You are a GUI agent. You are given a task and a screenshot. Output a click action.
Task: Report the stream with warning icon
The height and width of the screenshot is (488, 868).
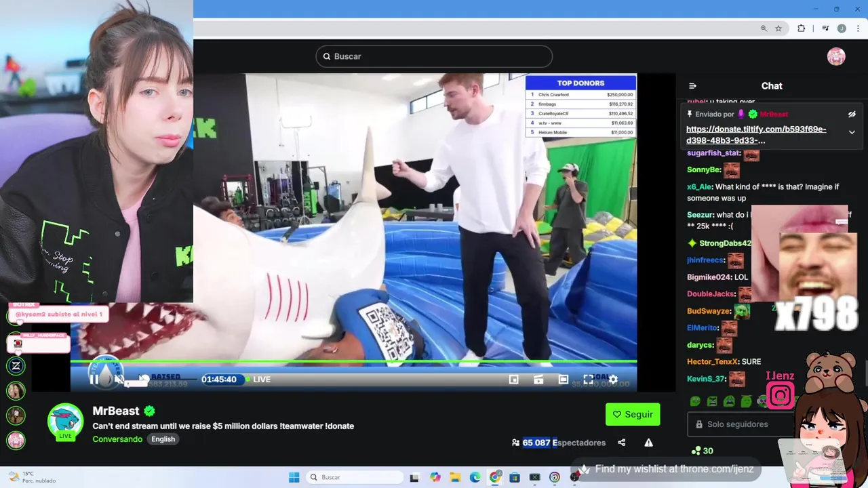648,443
